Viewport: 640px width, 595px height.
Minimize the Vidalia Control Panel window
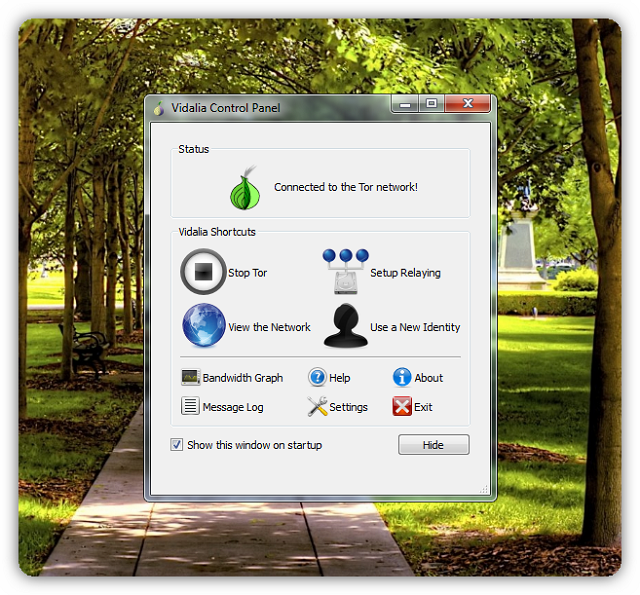coord(407,104)
